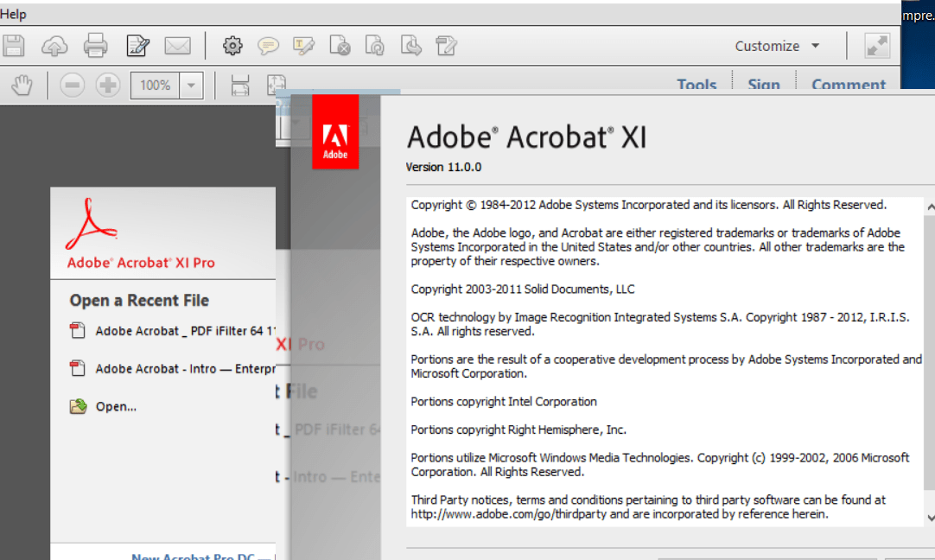935x560 pixels.
Task: Click the Fill & Sign pen icon
Action: click(x=138, y=45)
